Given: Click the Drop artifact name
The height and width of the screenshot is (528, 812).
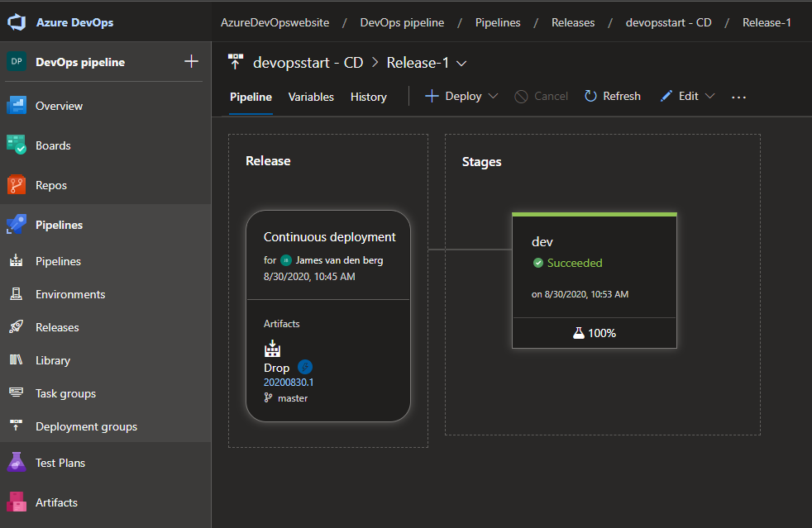Looking at the screenshot, I should point(276,368).
